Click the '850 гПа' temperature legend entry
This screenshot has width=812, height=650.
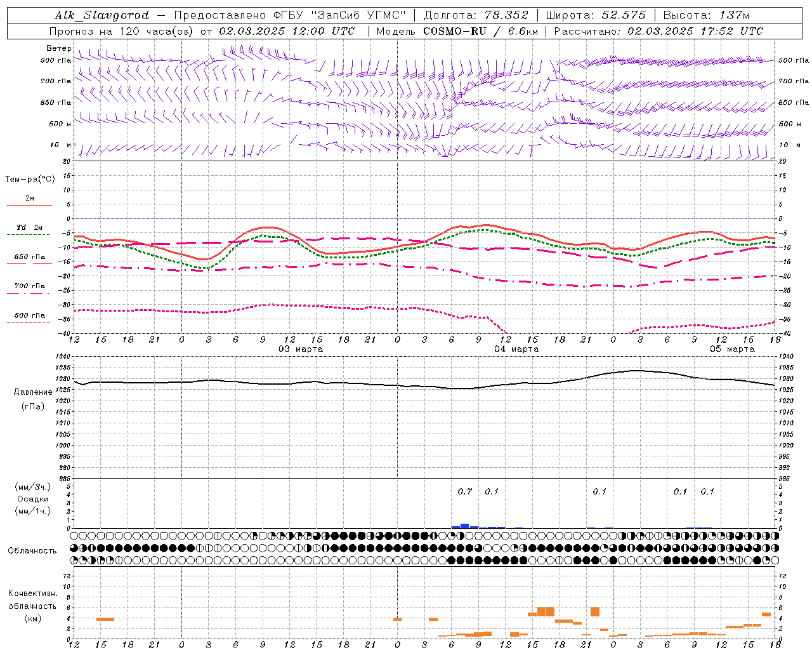tap(30, 257)
